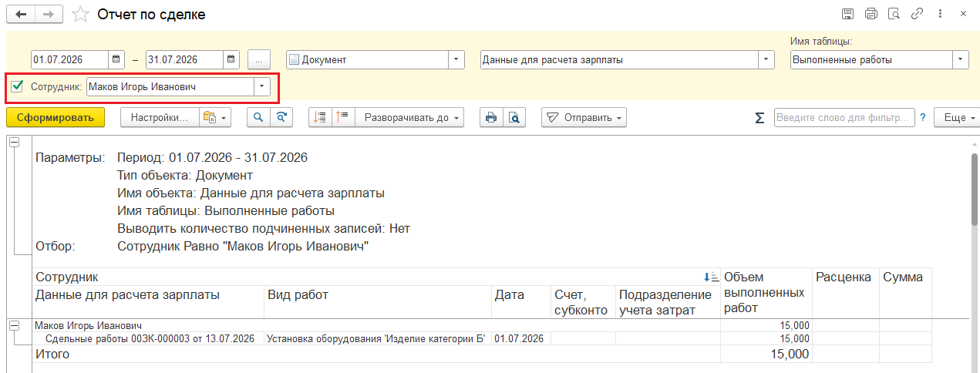Click the expand all groups icon
The image size is (980, 373).
point(344,117)
